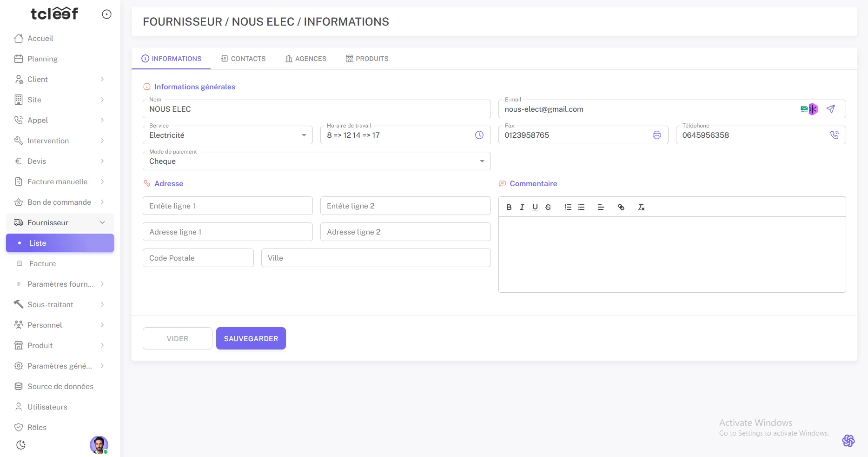Screen dimensions: 868x457
Task: Click the send email paper-plane icon
Action: click(x=831, y=109)
